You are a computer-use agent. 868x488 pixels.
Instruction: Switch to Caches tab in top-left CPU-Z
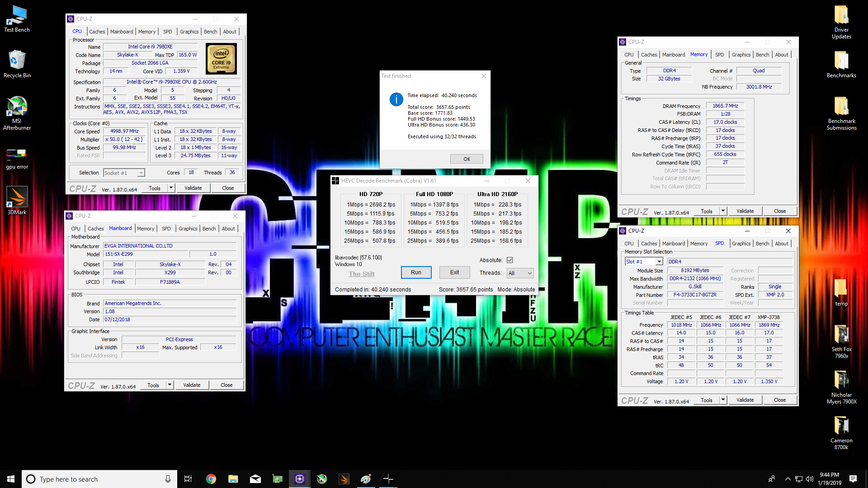97,32
